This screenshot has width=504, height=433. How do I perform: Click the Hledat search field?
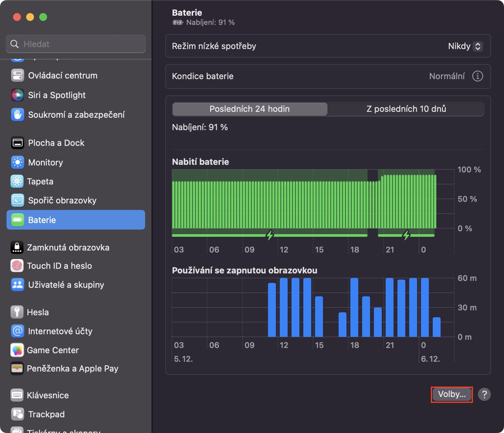tap(76, 44)
